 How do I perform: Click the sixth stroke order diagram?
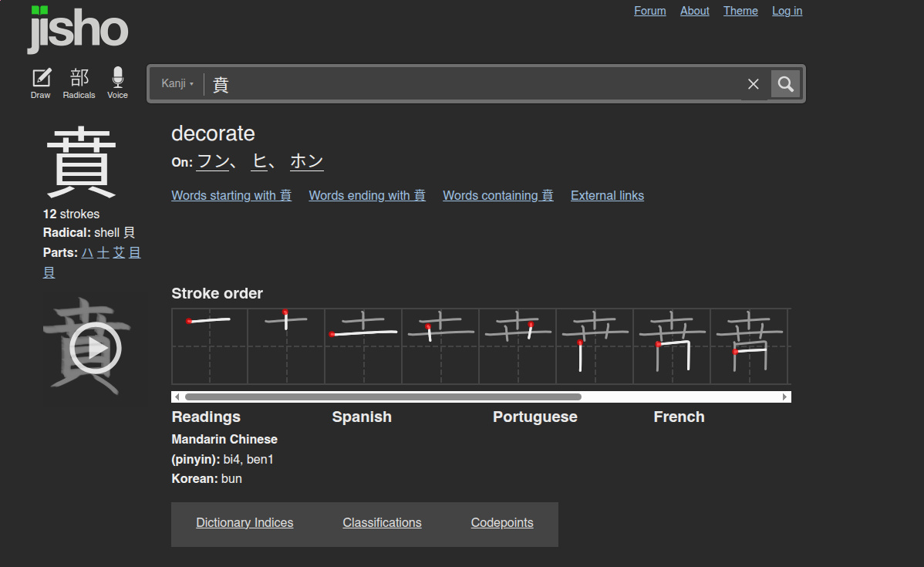coord(595,346)
